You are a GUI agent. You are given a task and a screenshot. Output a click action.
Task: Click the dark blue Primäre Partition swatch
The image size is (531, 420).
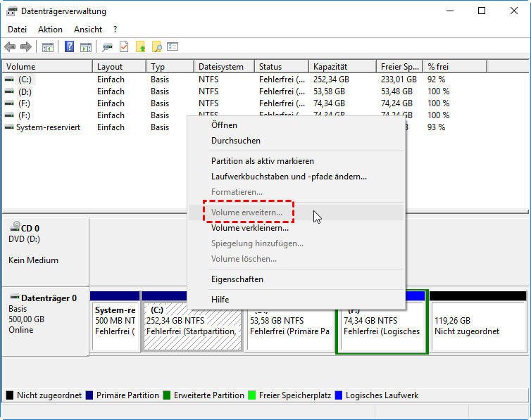[x=89, y=395]
